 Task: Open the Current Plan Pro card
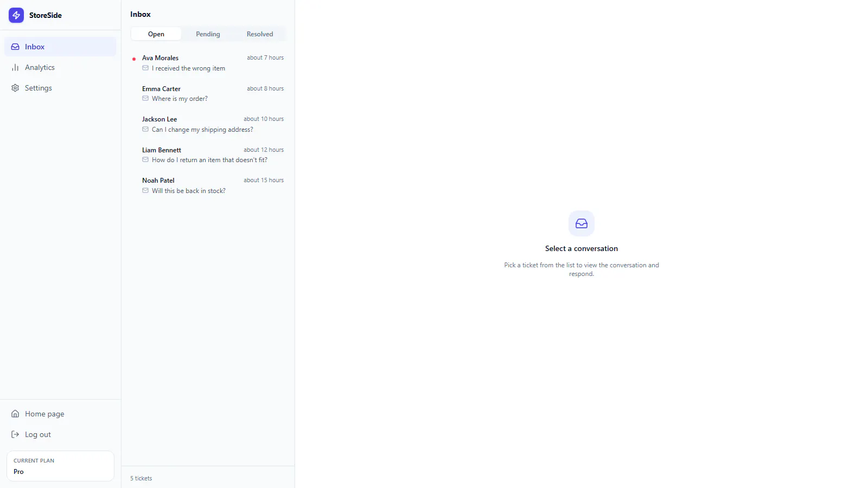60,466
